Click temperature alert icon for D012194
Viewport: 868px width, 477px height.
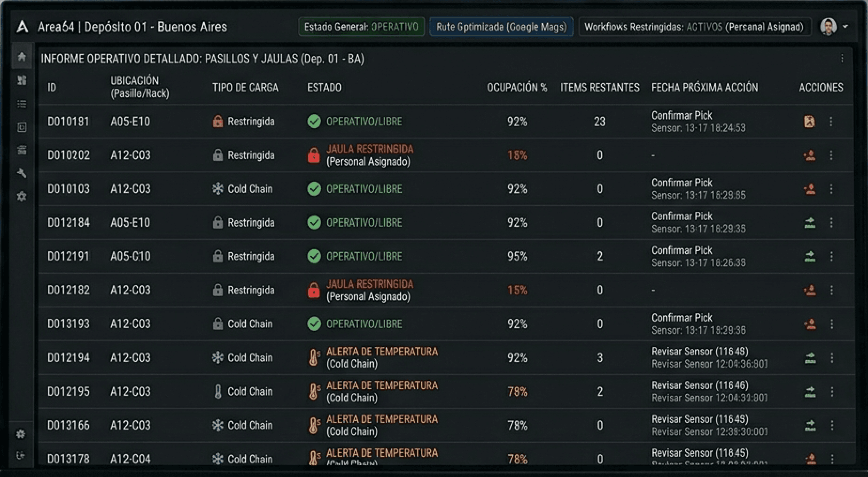pos(314,358)
